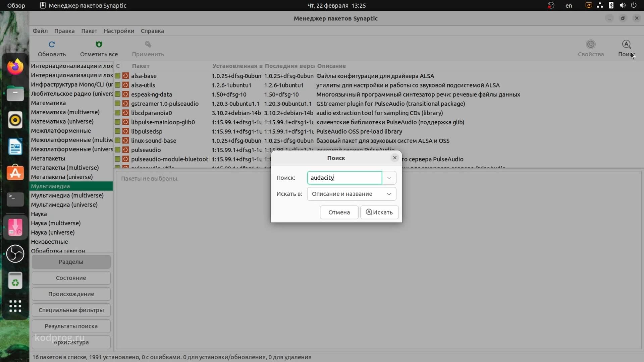Click the Обновить reload toolbar icon
The height and width of the screenshot is (362, 644).
(52, 44)
